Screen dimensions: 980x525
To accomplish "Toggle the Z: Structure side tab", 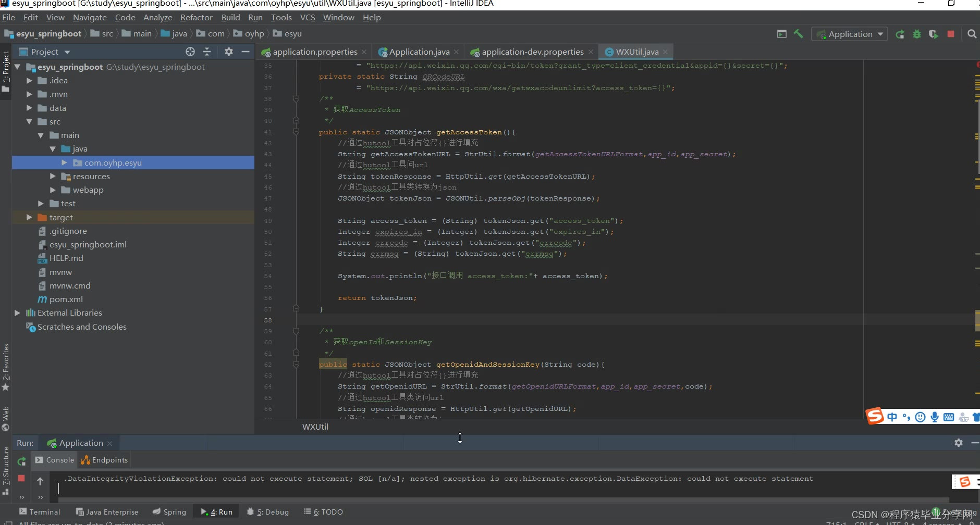I will pyautogui.click(x=6, y=471).
